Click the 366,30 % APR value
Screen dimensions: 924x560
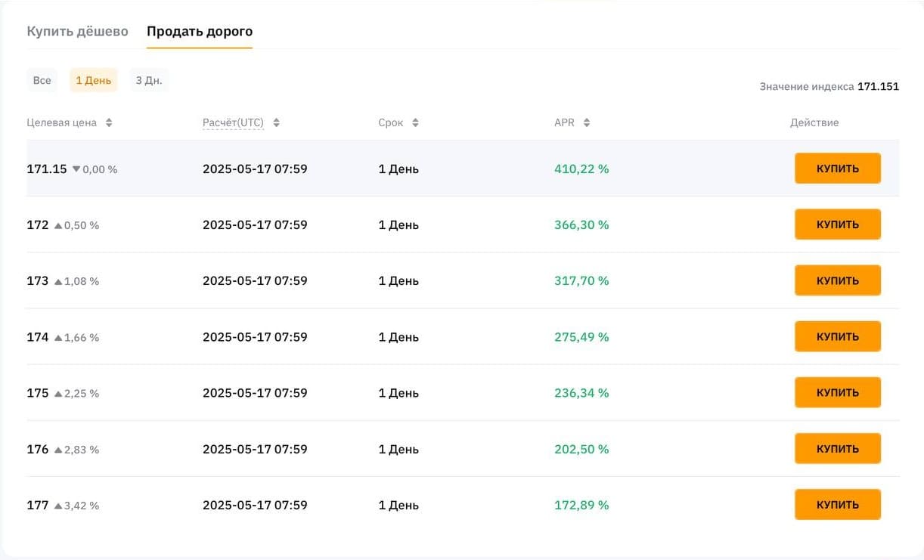(x=581, y=225)
